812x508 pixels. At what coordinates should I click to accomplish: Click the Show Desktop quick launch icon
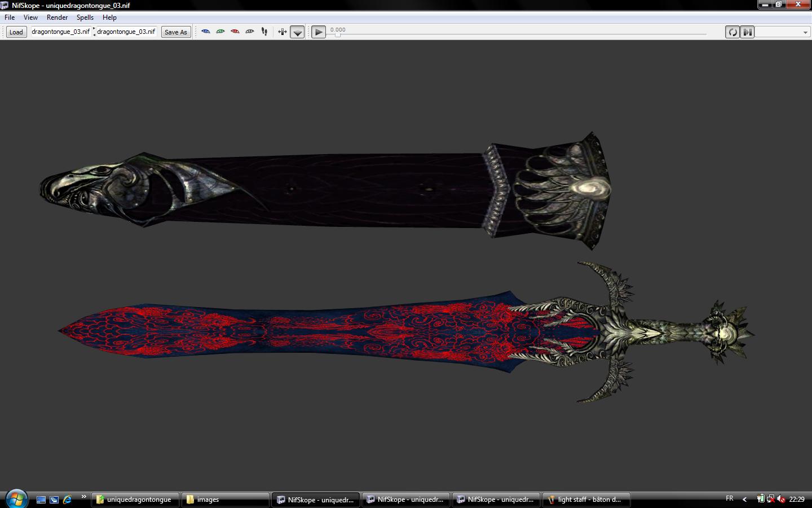pos(41,500)
